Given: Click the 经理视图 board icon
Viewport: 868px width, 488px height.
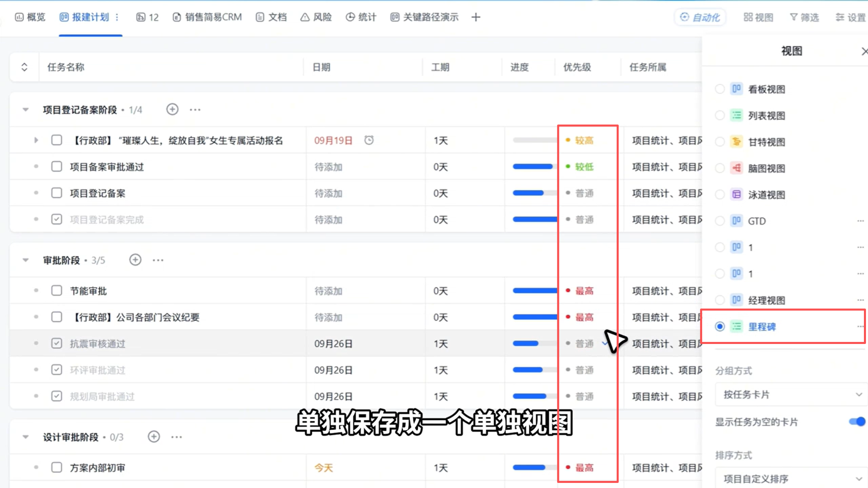Looking at the screenshot, I should (736, 300).
